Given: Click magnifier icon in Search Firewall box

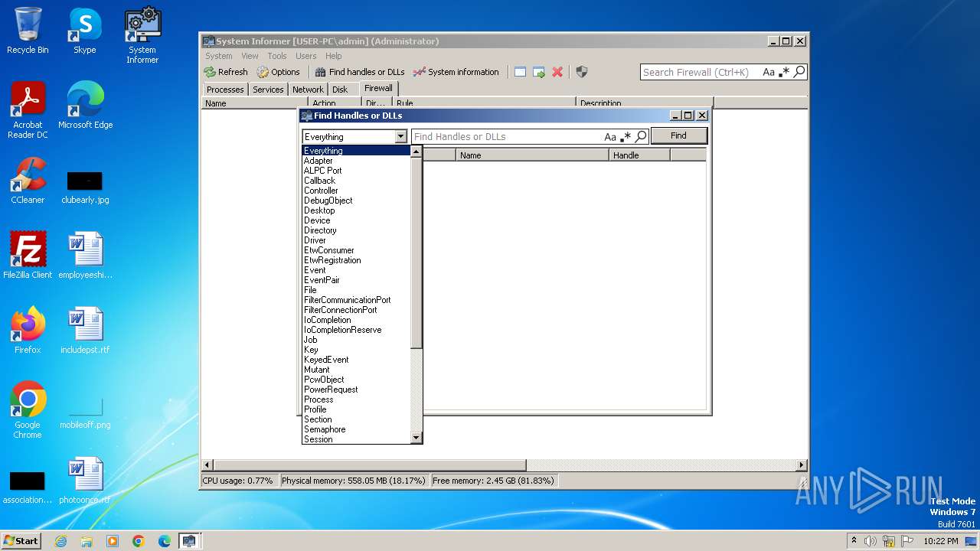Looking at the screenshot, I should [799, 72].
